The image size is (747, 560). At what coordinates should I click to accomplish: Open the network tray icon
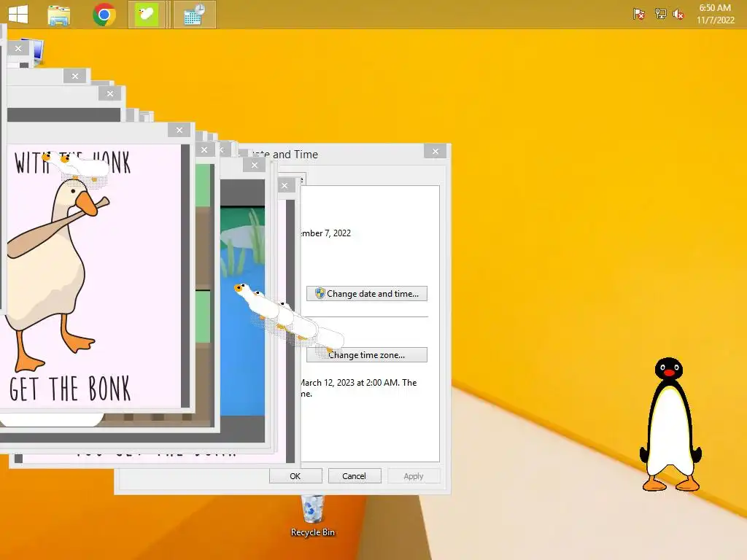660,14
